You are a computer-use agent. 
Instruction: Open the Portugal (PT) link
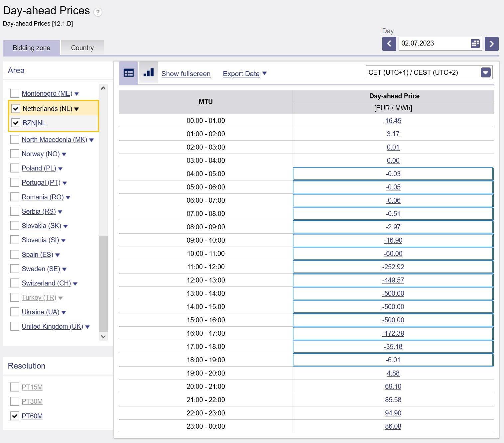tap(41, 182)
